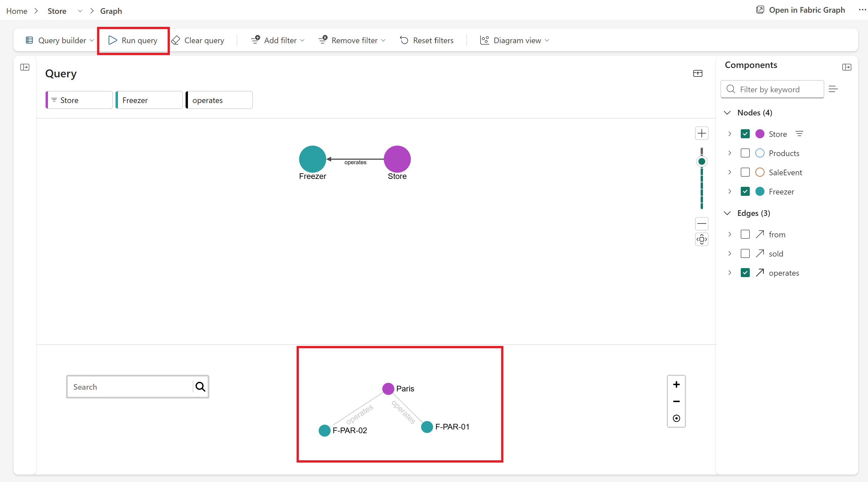Viewport: 868px width, 482px height.
Task: Uncheck the Freezer node checkbox
Action: [745, 191]
